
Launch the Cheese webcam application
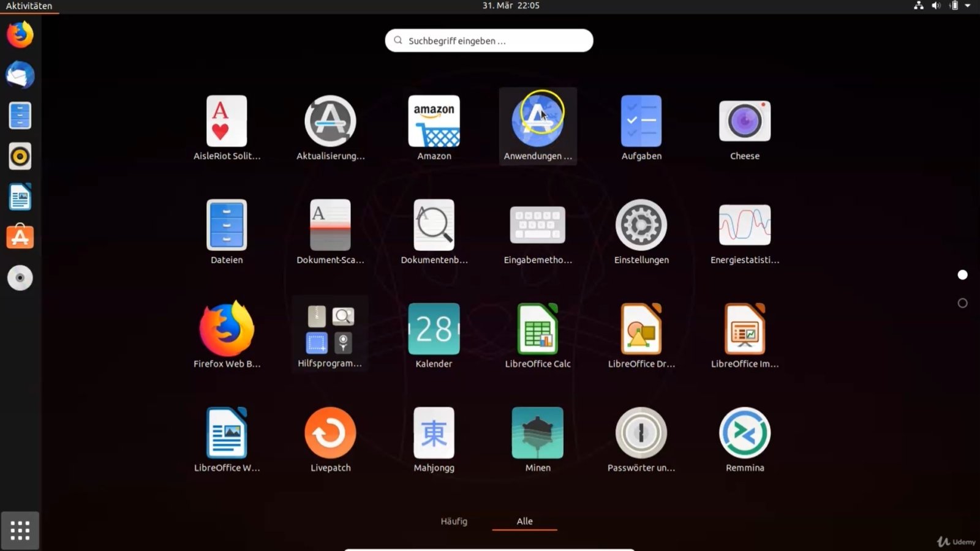pos(744,122)
